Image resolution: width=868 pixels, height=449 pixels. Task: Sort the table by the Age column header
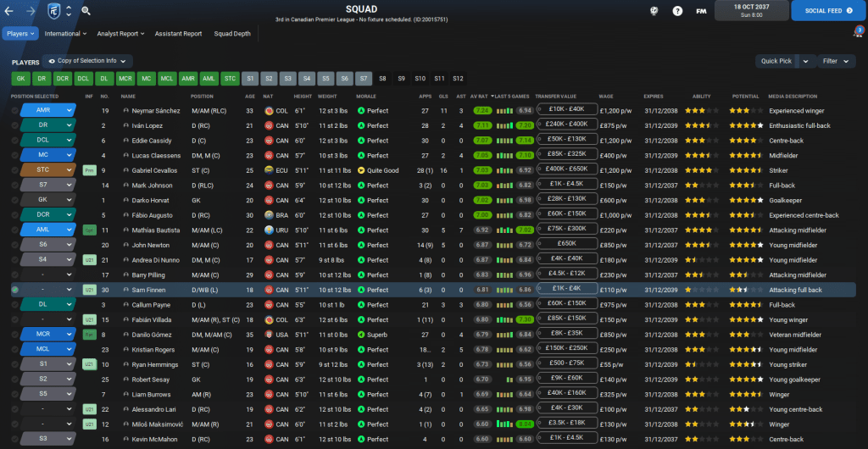tap(249, 96)
